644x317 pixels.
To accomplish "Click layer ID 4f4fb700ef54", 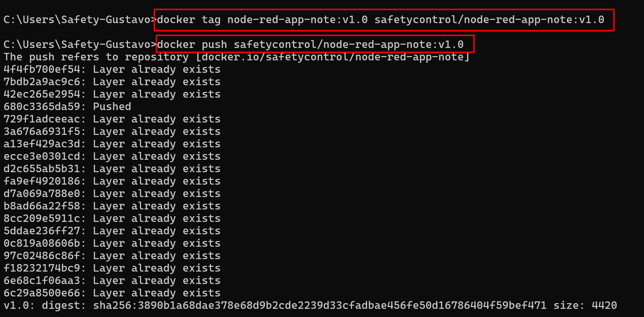I will pyautogui.click(x=42, y=70).
